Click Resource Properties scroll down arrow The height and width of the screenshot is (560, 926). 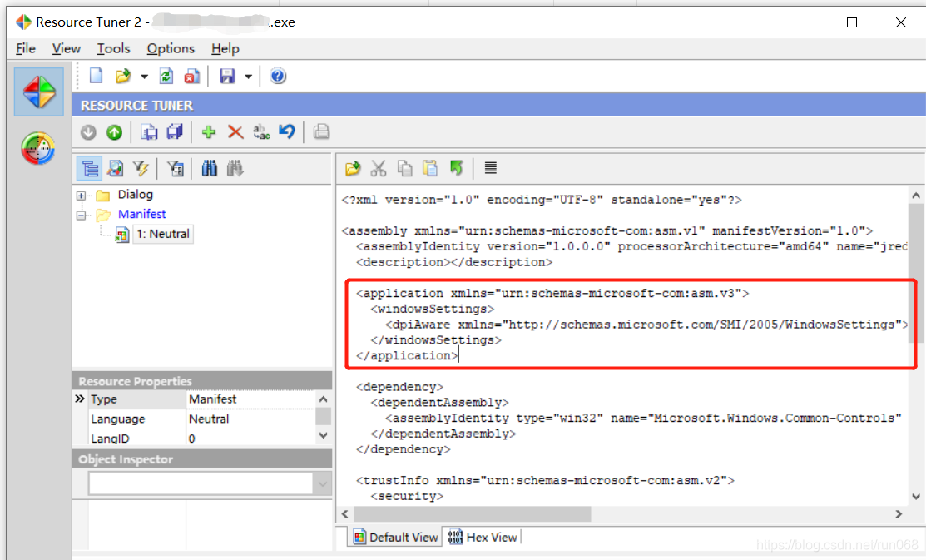click(x=323, y=435)
